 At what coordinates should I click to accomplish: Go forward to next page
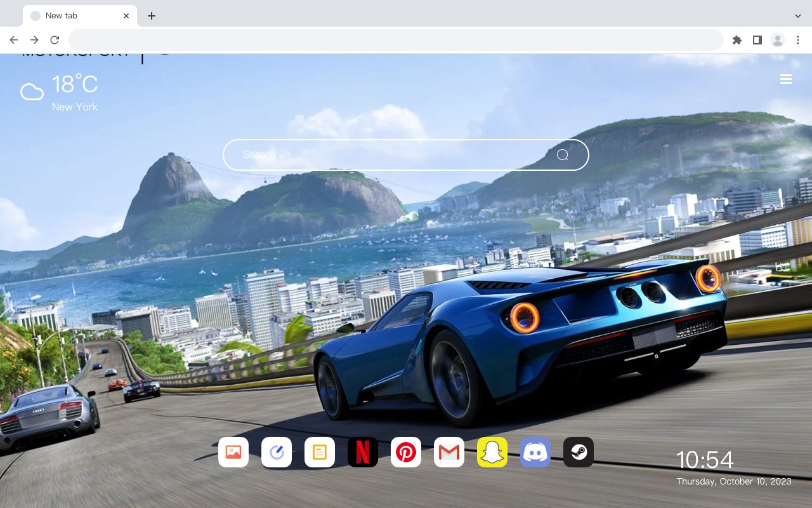(x=34, y=40)
